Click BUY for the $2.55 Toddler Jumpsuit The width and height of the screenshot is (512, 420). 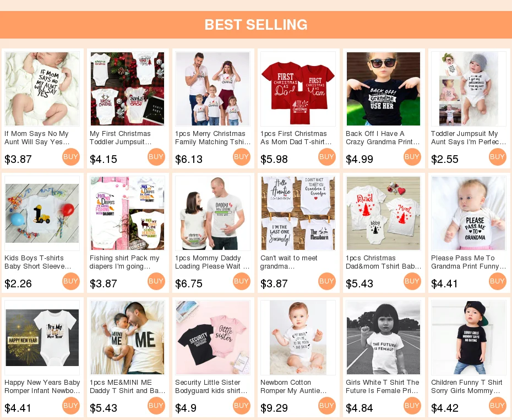click(497, 157)
